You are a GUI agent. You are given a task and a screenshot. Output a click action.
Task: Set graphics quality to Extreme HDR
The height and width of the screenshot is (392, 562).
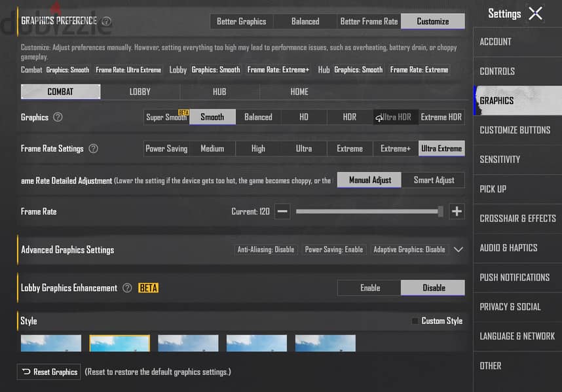(x=441, y=117)
